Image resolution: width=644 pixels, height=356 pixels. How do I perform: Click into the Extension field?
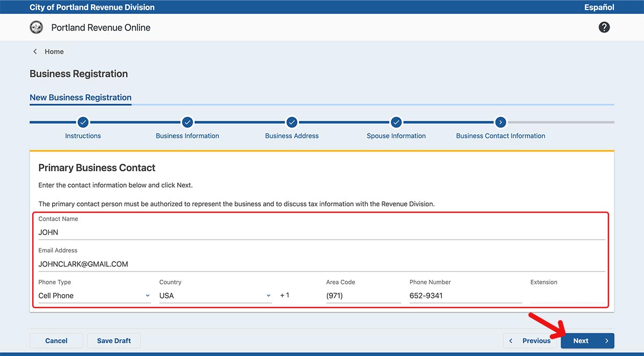(x=567, y=295)
